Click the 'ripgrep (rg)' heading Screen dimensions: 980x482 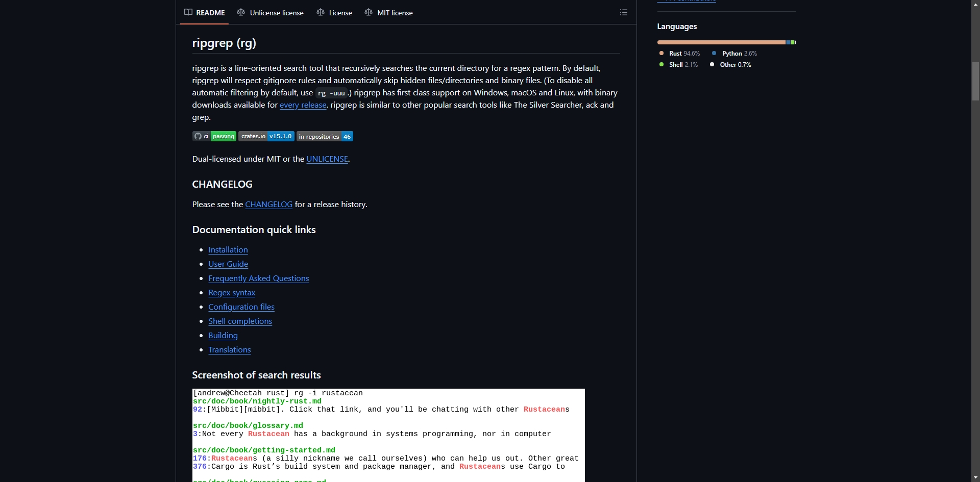coord(224,43)
